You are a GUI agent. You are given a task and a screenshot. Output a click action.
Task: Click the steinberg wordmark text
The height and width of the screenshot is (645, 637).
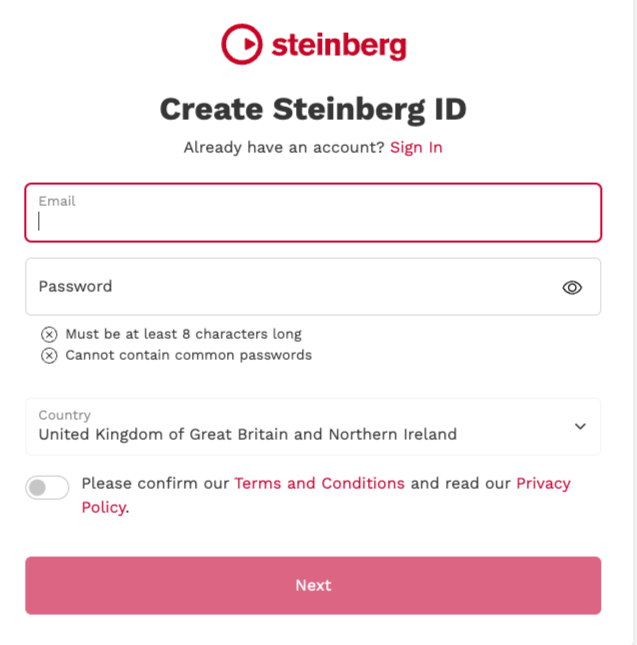pos(338,46)
